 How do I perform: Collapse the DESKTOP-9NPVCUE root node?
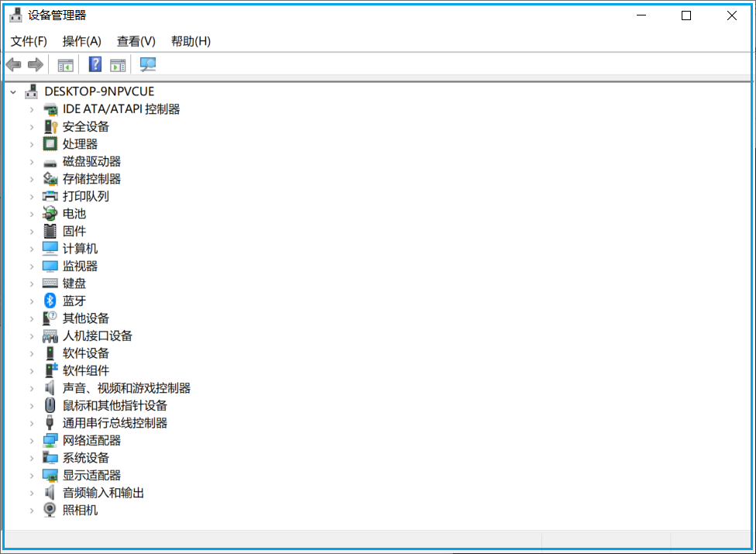coord(12,91)
